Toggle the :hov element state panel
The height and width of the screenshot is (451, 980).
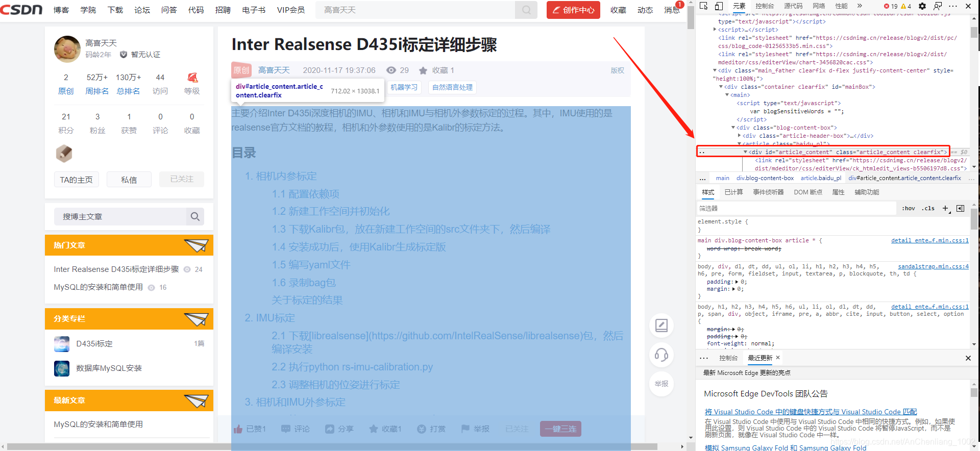coord(909,208)
